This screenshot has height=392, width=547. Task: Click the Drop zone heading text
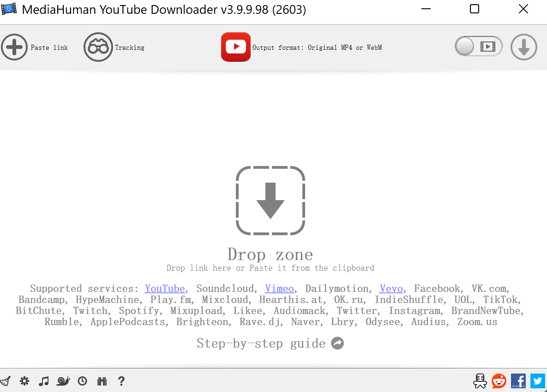[270, 255]
